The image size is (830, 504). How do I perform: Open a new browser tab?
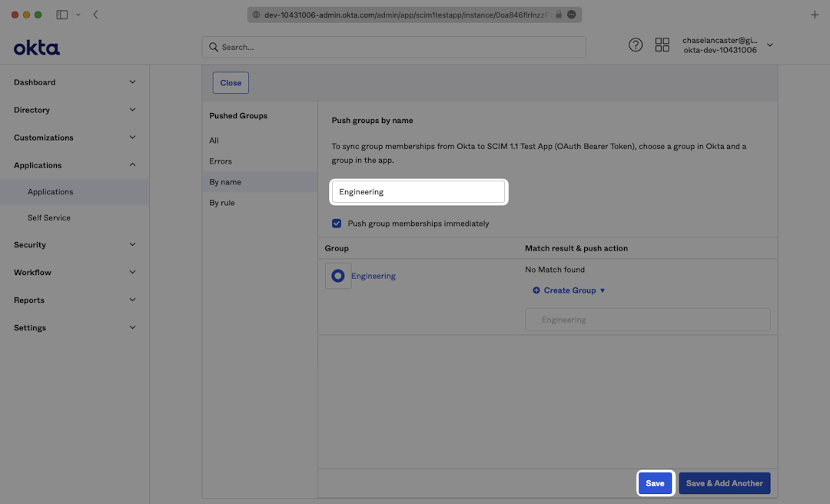pos(815,15)
